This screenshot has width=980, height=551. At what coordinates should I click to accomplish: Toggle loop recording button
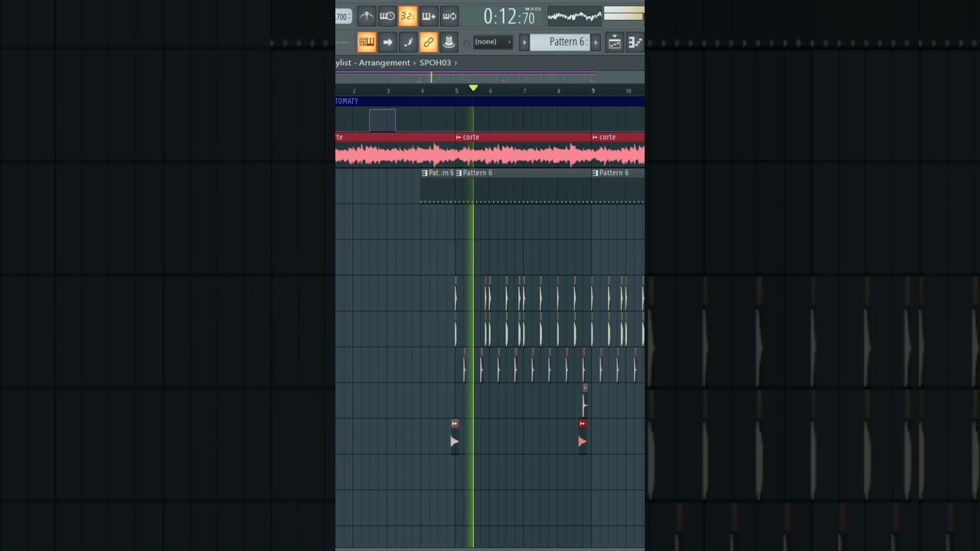(449, 16)
